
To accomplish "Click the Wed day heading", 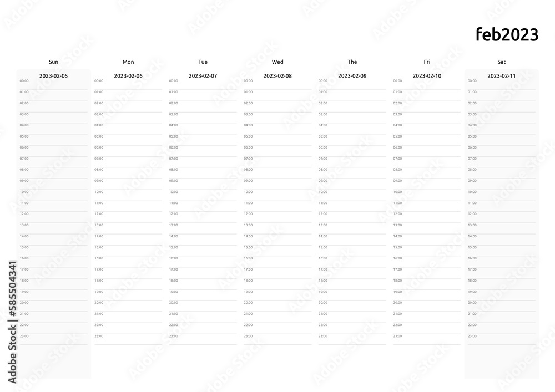I will pos(277,62).
